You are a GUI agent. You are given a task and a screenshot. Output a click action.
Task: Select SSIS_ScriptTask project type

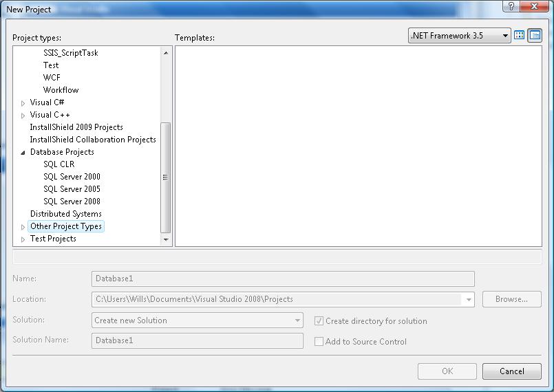tap(71, 53)
